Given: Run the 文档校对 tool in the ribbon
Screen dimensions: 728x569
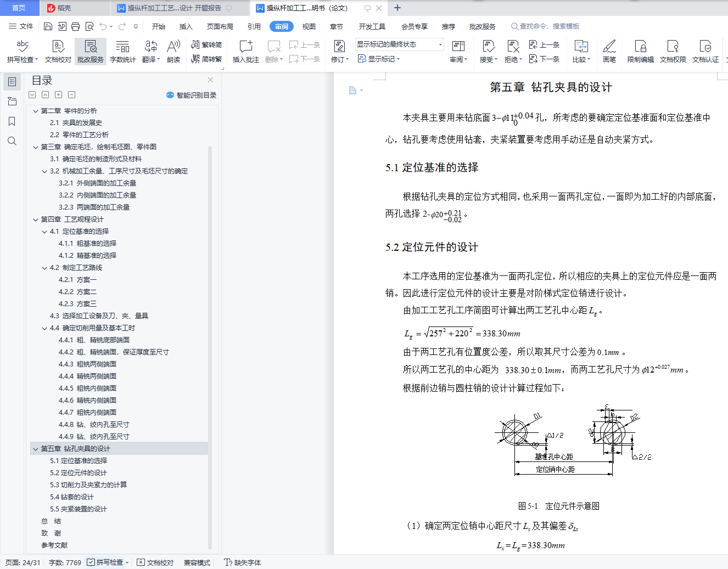Looking at the screenshot, I should tap(58, 51).
